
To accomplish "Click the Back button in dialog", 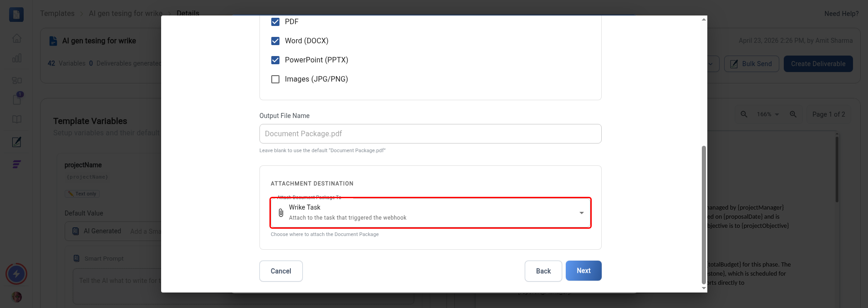I will (543, 271).
